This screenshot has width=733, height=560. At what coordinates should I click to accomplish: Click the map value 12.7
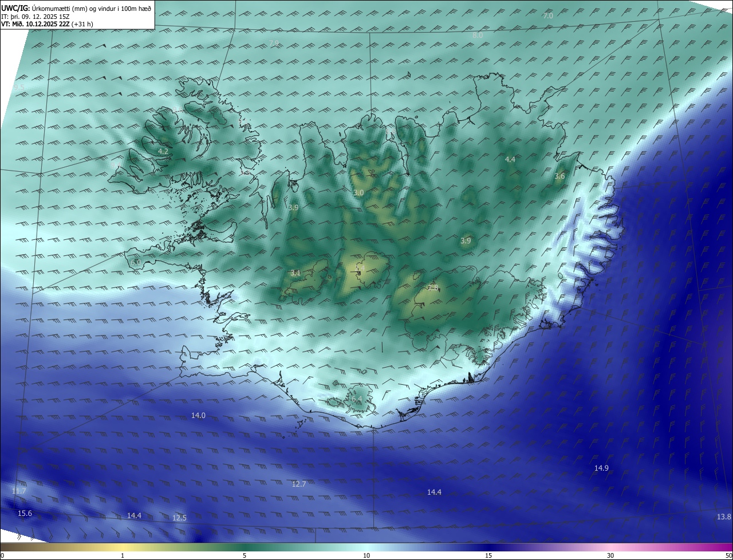[299, 484]
